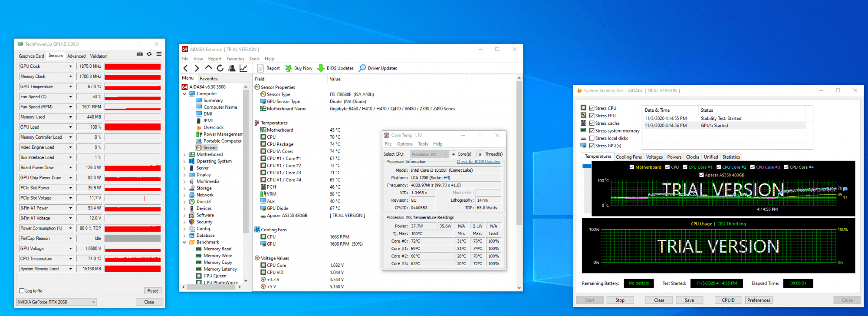Image resolution: width=868 pixels, height=316 pixels.
Task: Open the GPU Temperature sensor dropdown
Action: pyautogui.click(x=70, y=86)
